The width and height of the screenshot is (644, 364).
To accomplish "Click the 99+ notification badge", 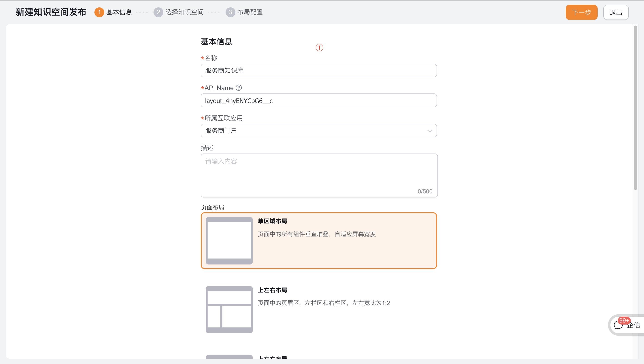I will point(625,320).
